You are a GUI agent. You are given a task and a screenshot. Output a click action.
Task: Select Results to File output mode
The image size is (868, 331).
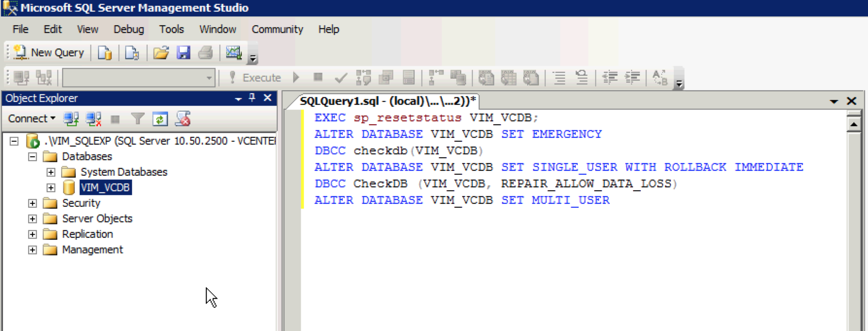(531, 78)
